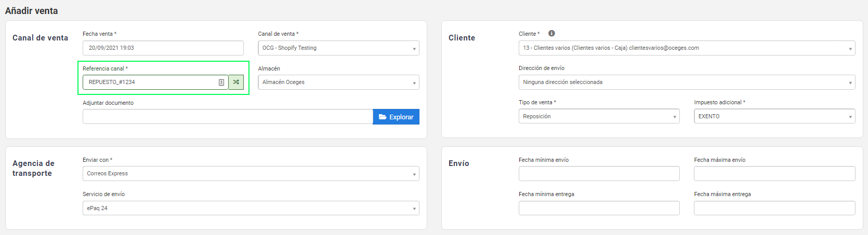Click the Explorar file browse button

coord(396,117)
